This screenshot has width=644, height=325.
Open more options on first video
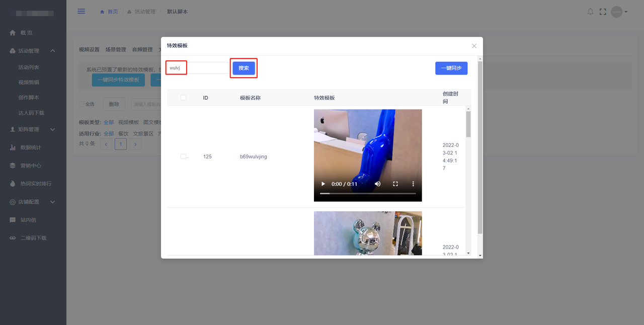tap(413, 184)
